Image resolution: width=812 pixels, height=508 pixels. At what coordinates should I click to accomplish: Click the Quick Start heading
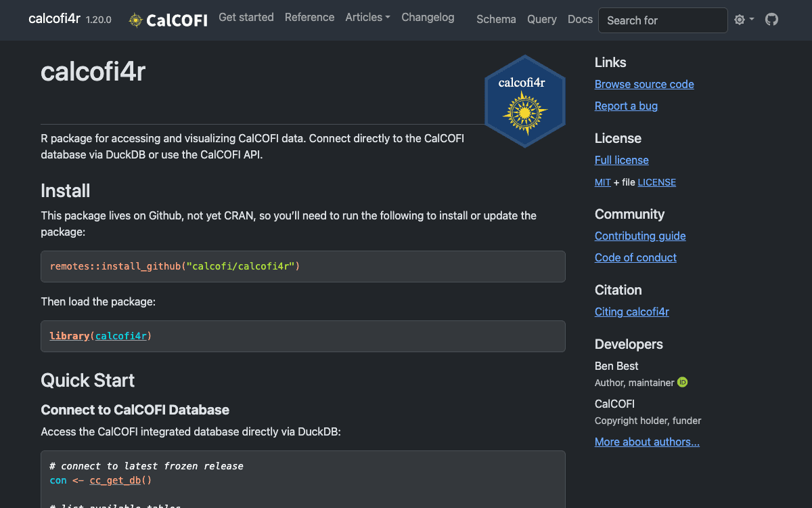point(88,381)
